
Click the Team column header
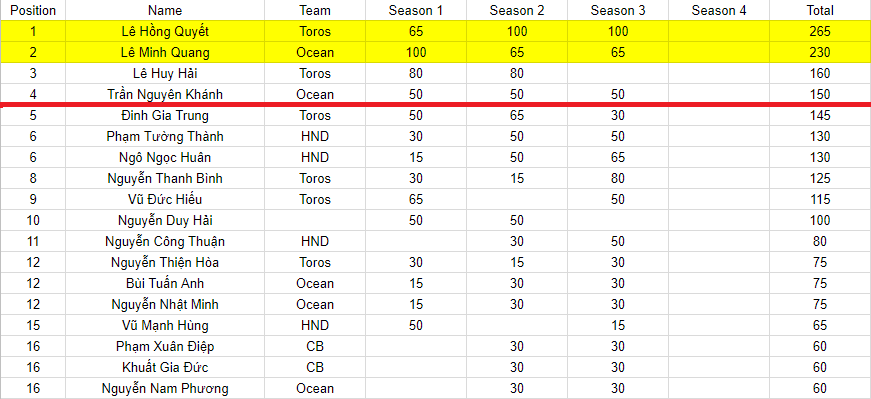315,10
